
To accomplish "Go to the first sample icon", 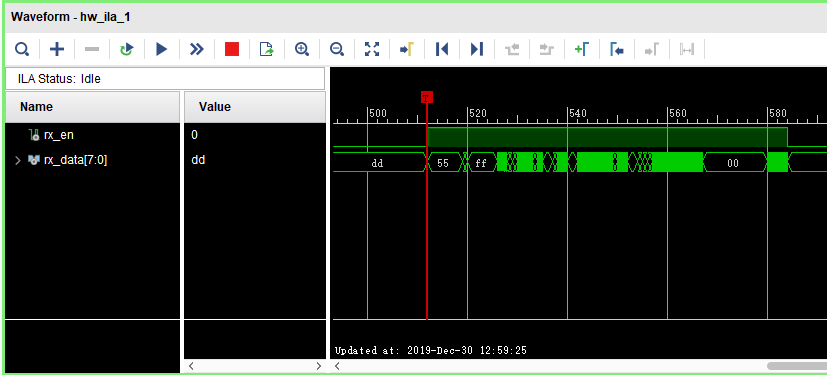I will pos(442,50).
